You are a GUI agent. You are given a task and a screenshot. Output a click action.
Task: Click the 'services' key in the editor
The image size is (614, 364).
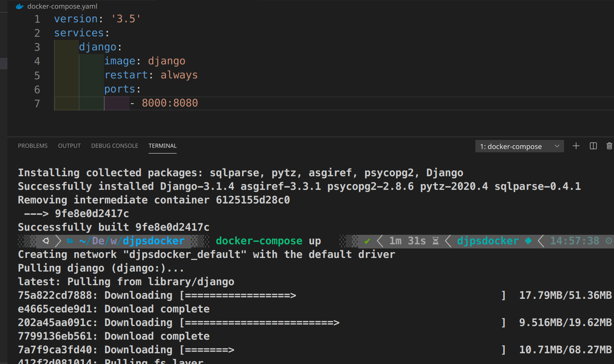pos(79,33)
